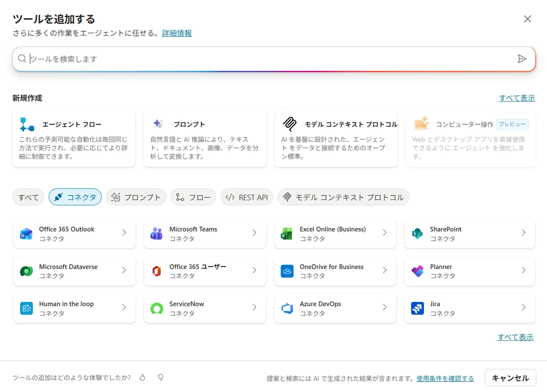Select the すべて filter tab
Image resolution: width=547 pixels, height=392 pixels.
tap(28, 197)
